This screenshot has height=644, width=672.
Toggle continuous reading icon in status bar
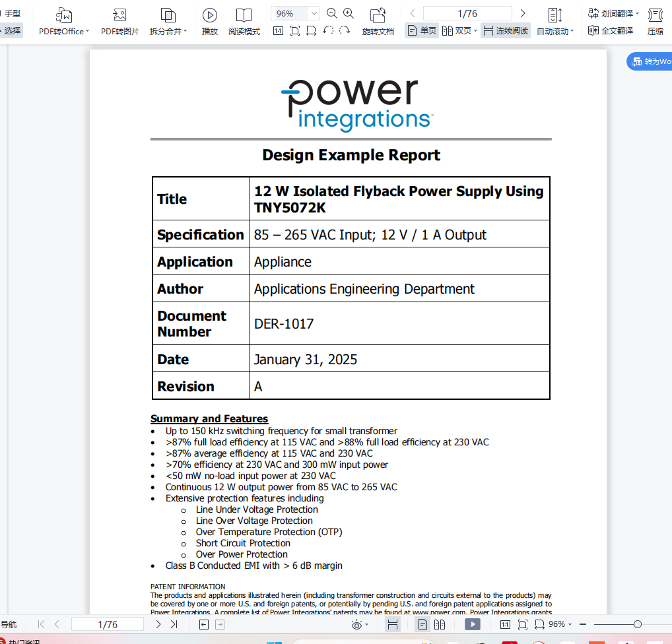[393, 624]
